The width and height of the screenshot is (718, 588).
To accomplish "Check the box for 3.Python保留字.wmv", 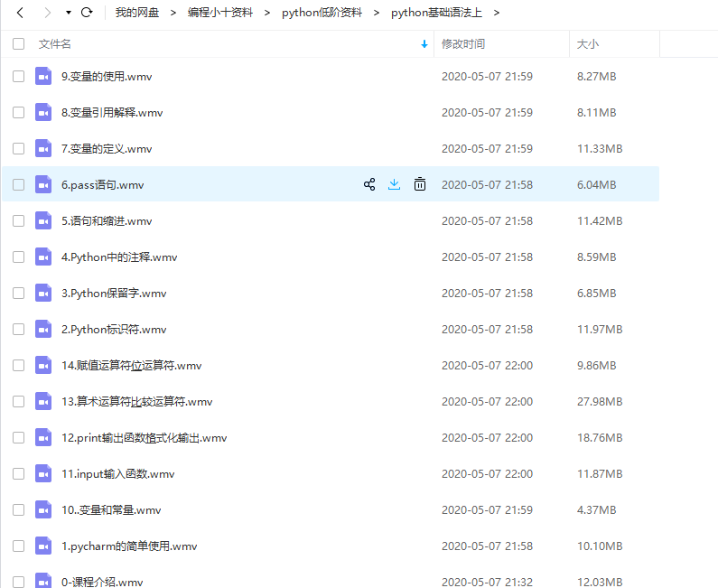I will (18, 293).
